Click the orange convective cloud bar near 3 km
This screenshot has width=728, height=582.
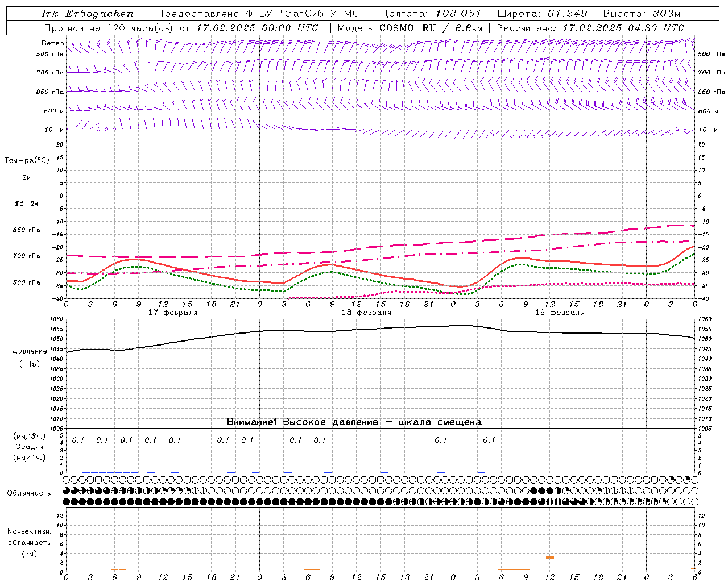550,558
